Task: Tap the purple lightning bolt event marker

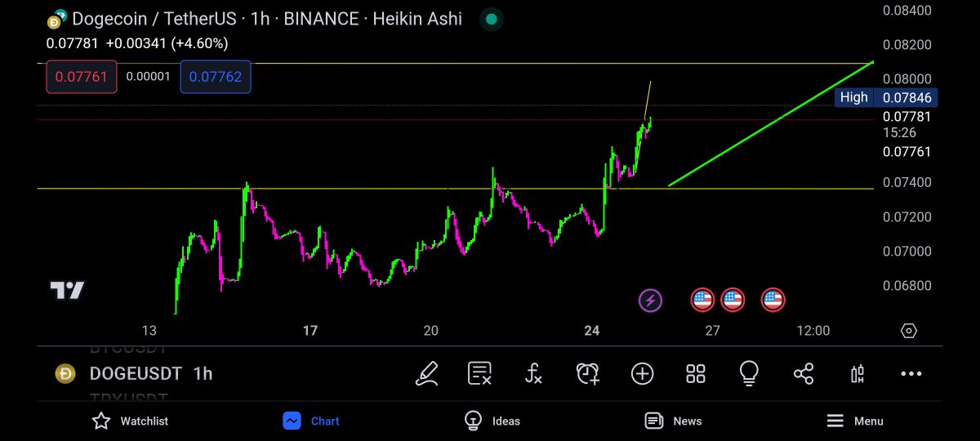Action: tap(651, 301)
